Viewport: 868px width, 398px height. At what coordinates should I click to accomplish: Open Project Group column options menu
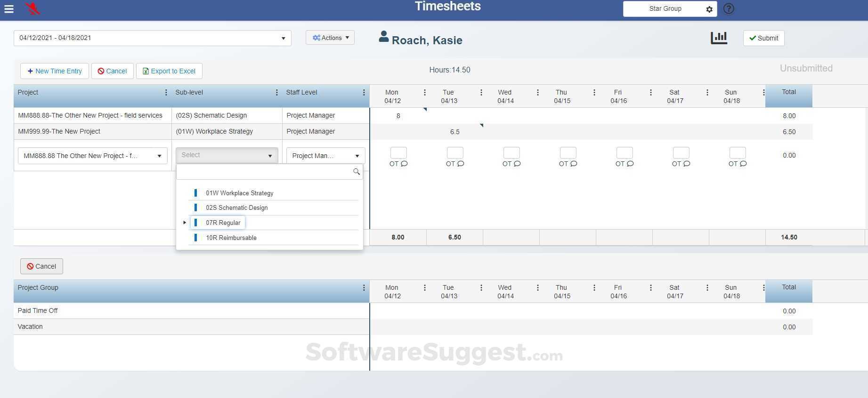click(x=364, y=288)
